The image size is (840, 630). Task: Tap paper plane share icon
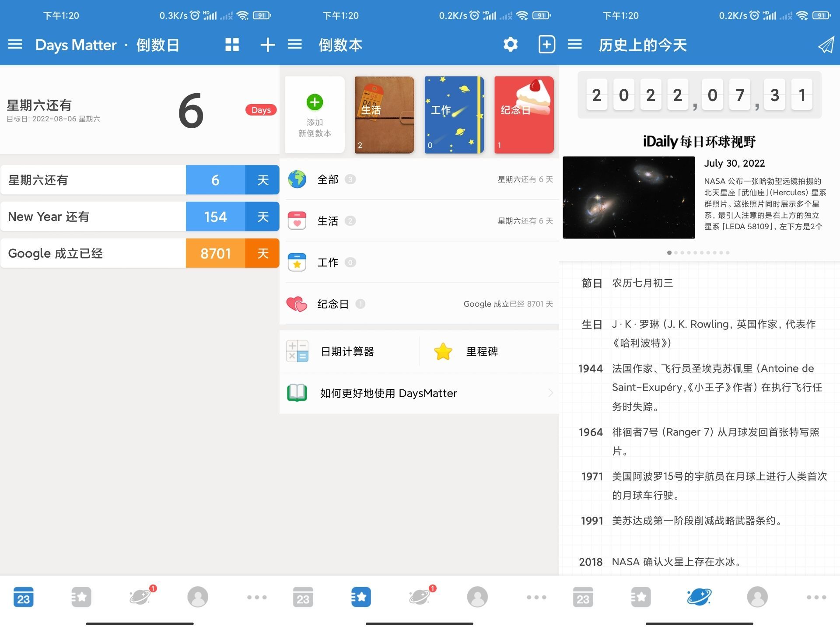click(x=826, y=45)
